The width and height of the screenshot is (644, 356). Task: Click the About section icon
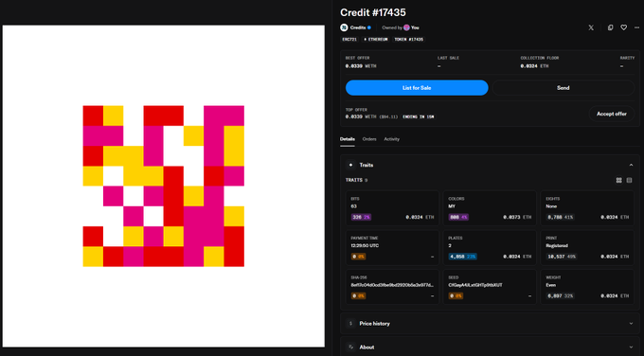(x=350, y=347)
